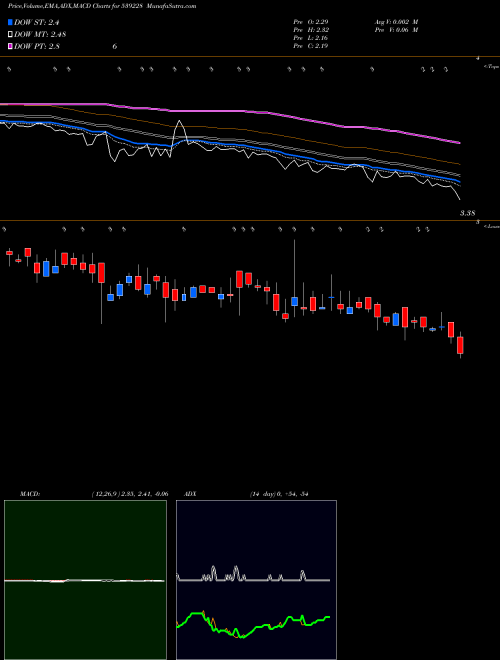Click the 'Pre H: 2.32' high value
The width and height of the screenshot is (500, 660).
click(311, 30)
